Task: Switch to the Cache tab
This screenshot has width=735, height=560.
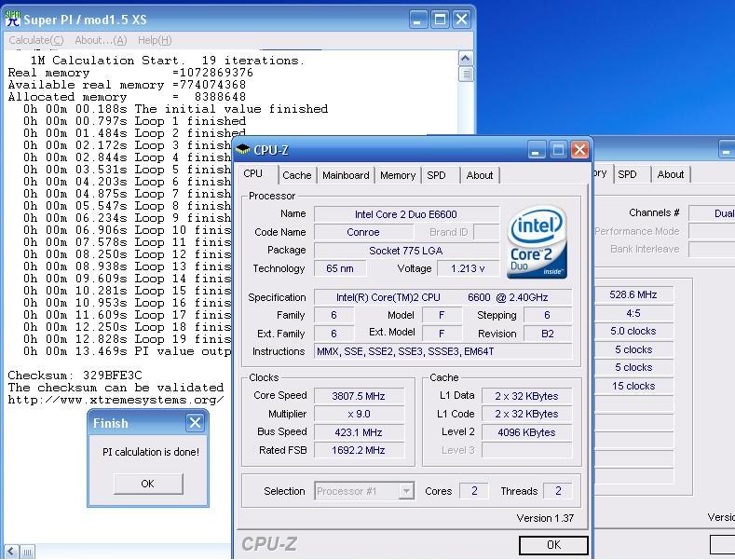Action: 297,175
